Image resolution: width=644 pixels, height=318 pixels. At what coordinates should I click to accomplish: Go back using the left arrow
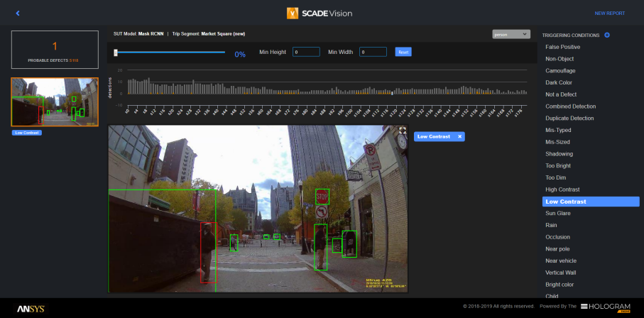[x=18, y=13]
